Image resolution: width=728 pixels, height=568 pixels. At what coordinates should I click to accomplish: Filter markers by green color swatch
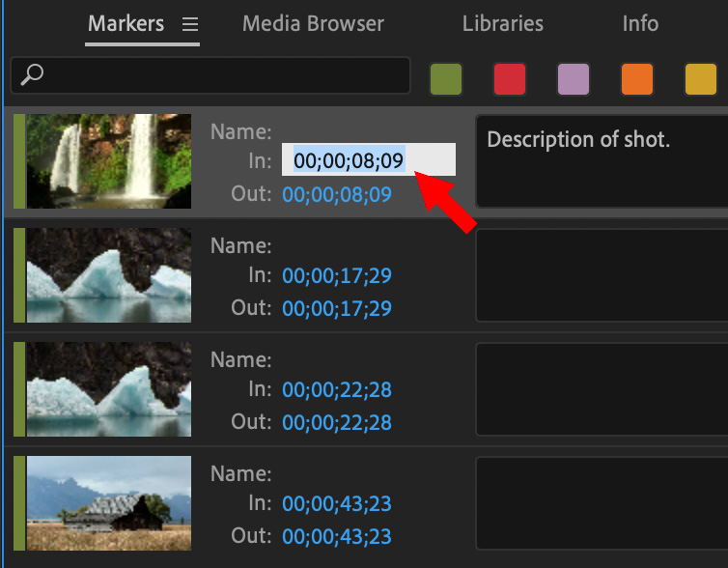pos(446,78)
